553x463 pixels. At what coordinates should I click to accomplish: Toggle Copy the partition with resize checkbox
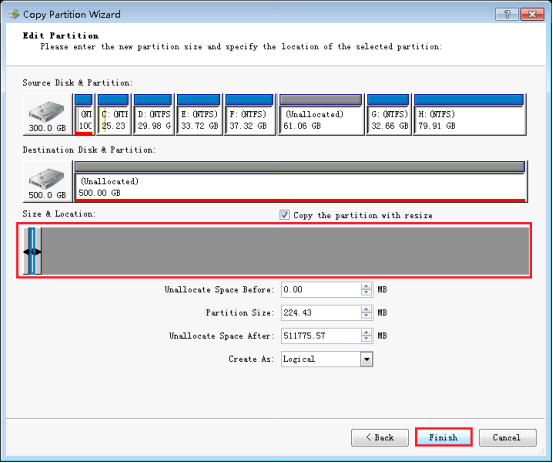click(284, 215)
